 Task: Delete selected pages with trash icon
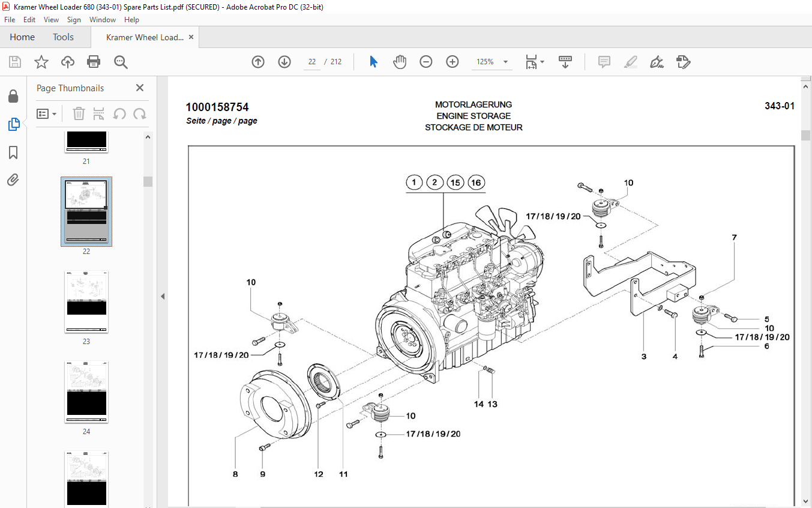[79, 114]
